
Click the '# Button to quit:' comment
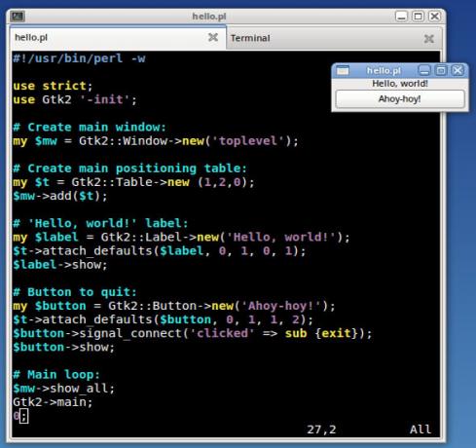(x=75, y=292)
